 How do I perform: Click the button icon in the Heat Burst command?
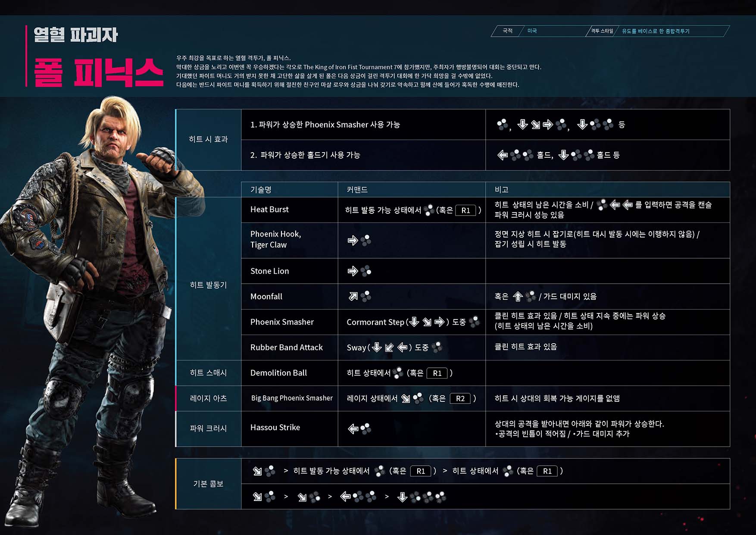click(429, 210)
